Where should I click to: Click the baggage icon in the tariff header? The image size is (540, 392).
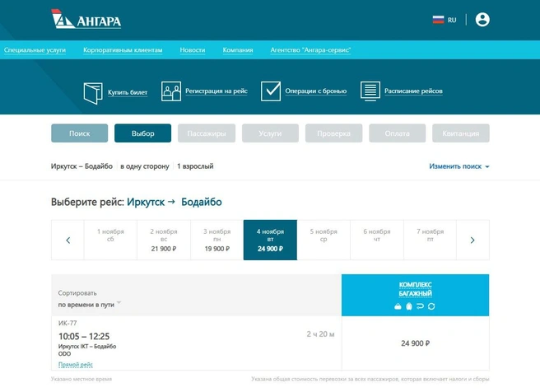(x=409, y=306)
